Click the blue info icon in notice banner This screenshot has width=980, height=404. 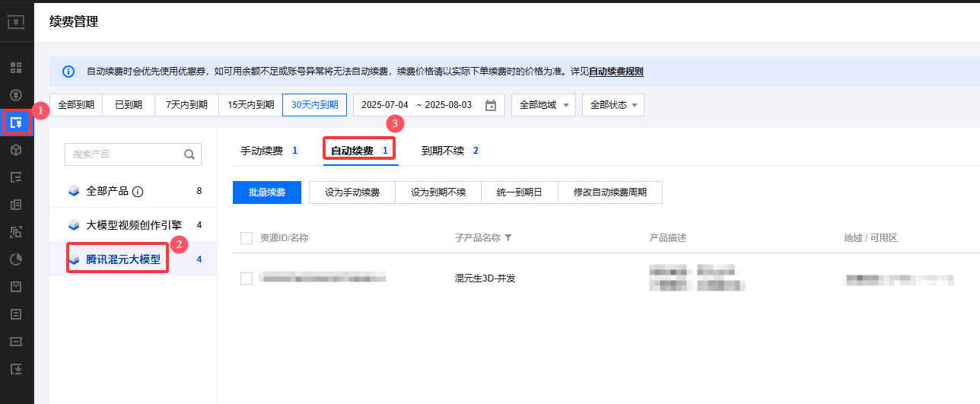[68, 72]
